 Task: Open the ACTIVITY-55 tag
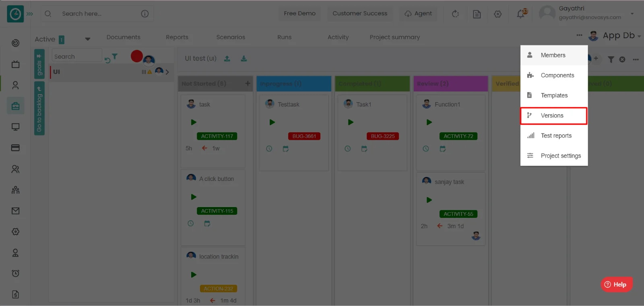(x=458, y=214)
